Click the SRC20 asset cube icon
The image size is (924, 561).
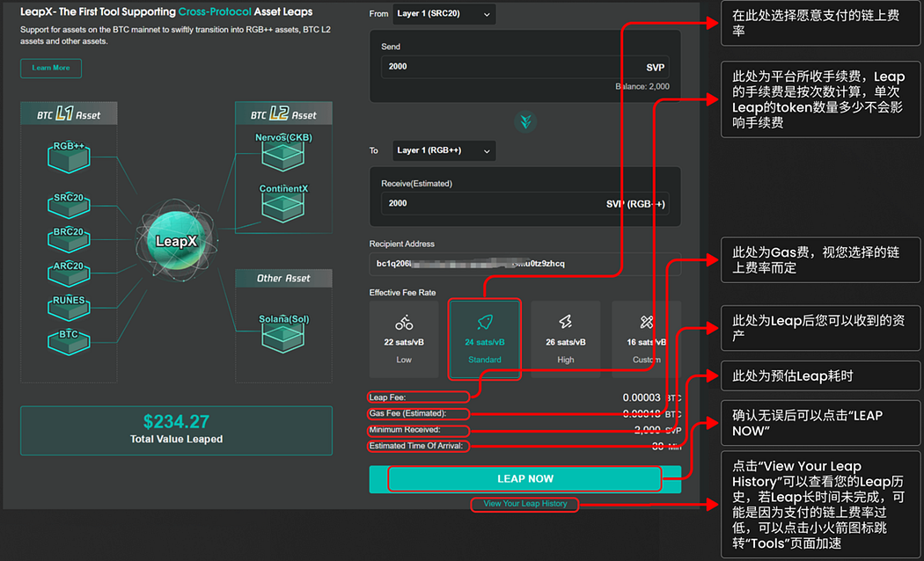pyautogui.click(x=69, y=204)
